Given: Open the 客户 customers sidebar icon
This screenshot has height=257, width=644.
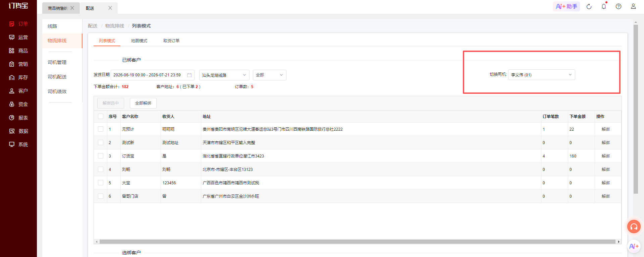Looking at the screenshot, I should 12,91.
